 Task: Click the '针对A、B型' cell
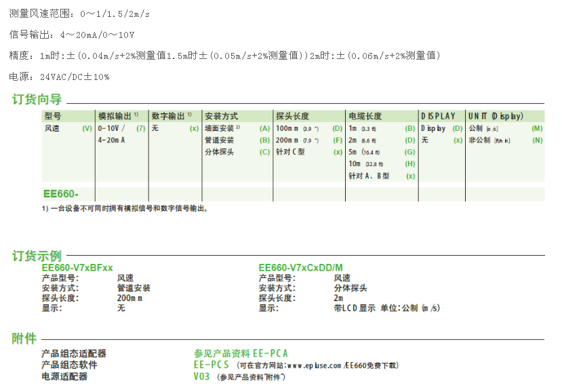(369, 176)
